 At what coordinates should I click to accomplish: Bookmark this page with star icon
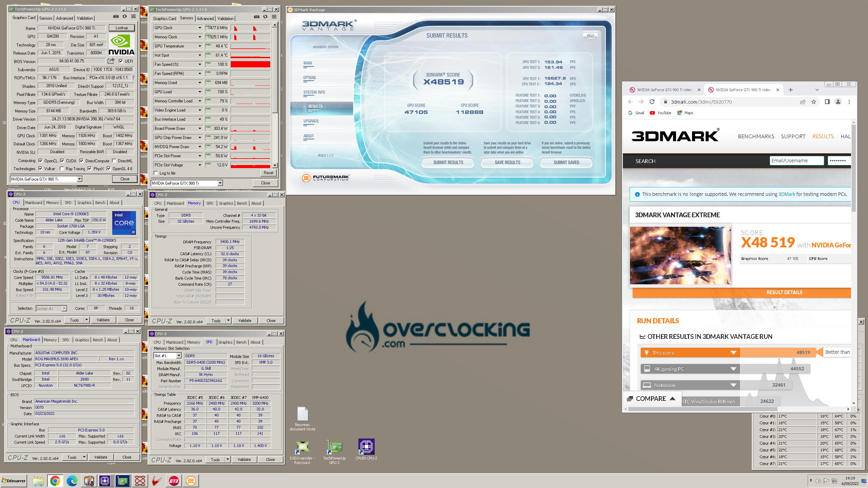(x=814, y=102)
